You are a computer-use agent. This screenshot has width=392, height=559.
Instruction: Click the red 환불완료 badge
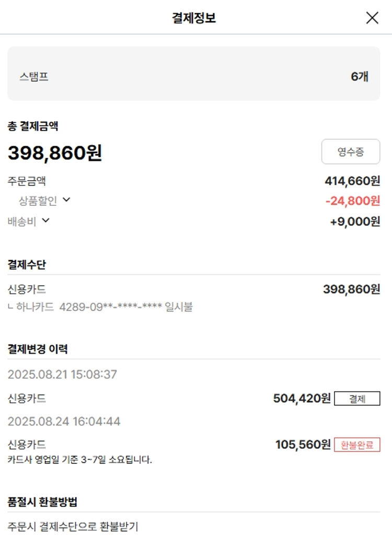[357, 445]
